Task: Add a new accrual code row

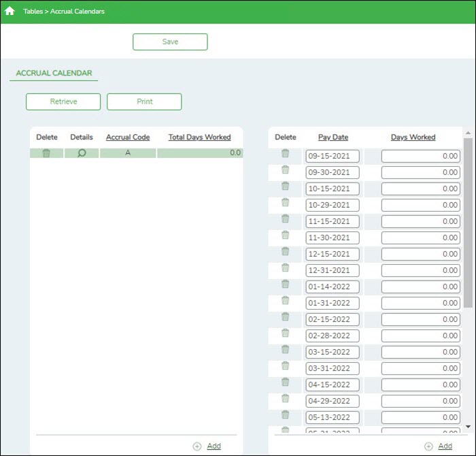Action: [x=214, y=446]
